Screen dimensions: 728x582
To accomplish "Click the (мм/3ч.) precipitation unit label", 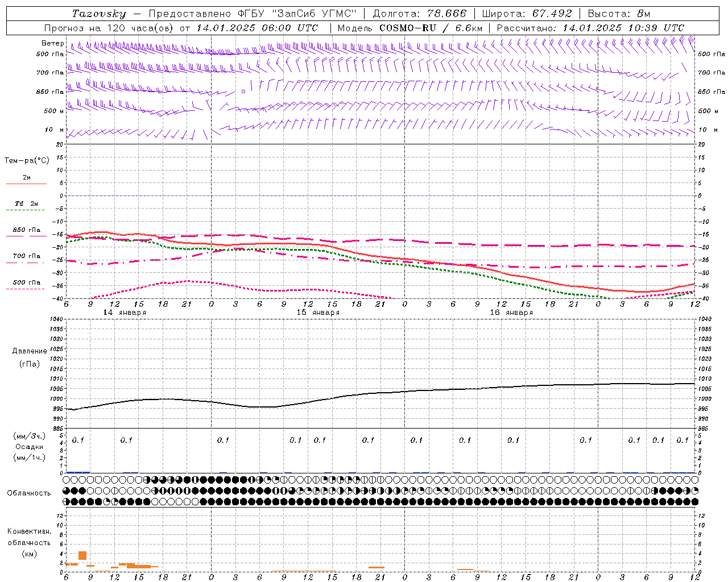I will pyautogui.click(x=28, y=436).
